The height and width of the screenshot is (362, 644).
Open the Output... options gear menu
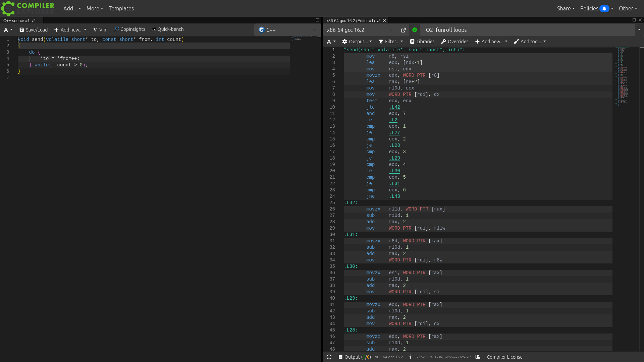point(357,42)
